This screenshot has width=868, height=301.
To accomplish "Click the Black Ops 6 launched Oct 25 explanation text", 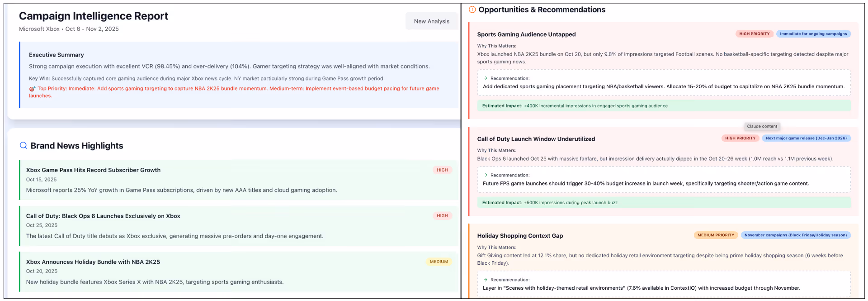I will pos(655,159).
